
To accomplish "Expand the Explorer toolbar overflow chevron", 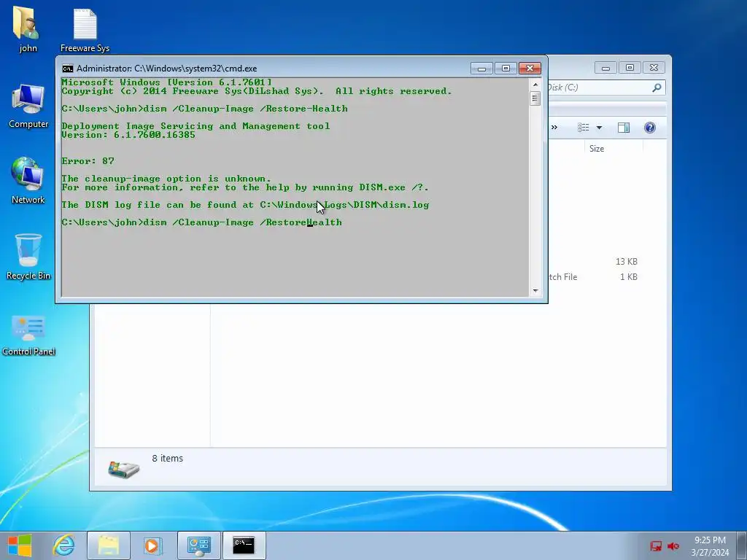I will pos(554,128).
